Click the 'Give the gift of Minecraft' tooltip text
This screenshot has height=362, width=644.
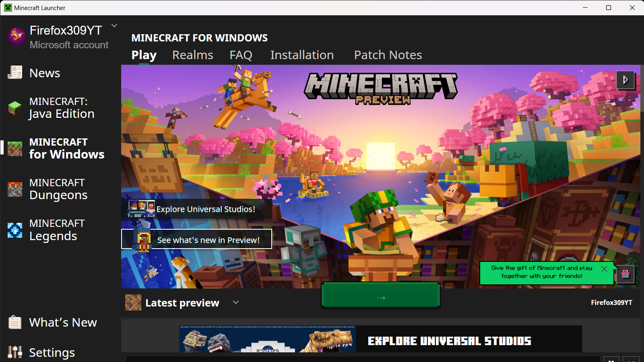click(x=542, y=272)
